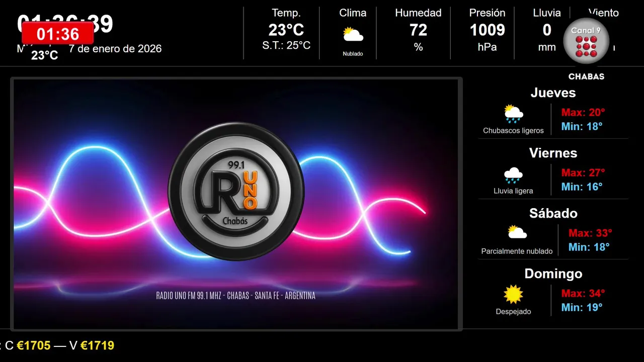Click the Presión 1009 value
This screenshot has height=362, width=644.
pyautogui.click(x=487, y=30)
